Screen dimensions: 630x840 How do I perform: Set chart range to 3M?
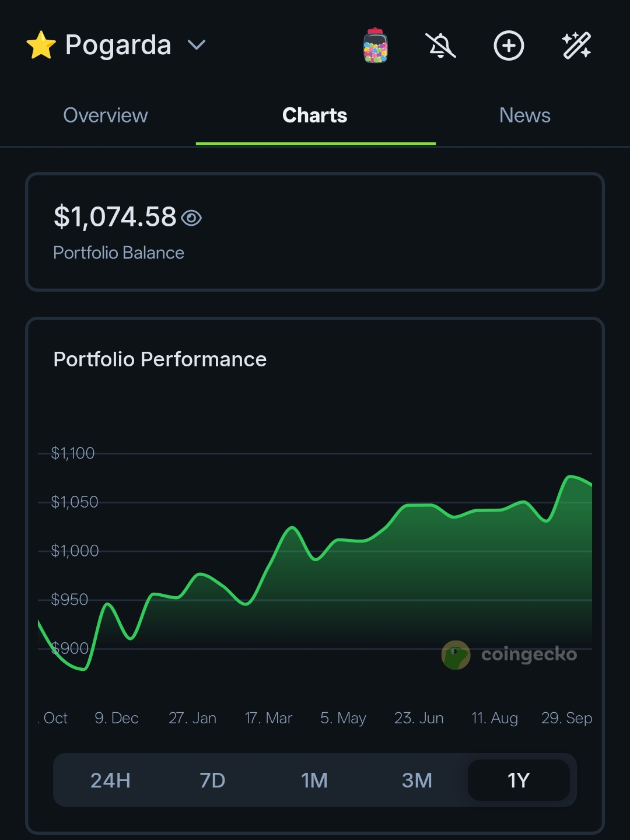416,780
